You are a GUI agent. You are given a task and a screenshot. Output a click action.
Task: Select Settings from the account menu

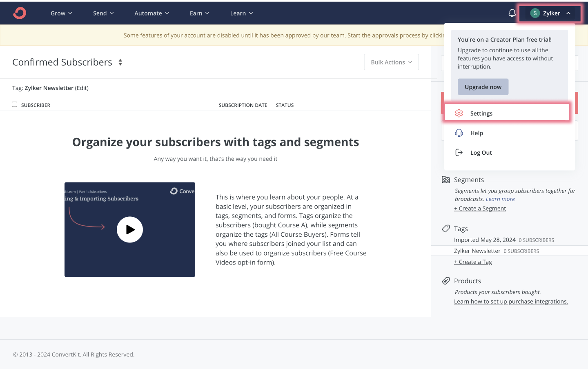click(x=507, y=113)
